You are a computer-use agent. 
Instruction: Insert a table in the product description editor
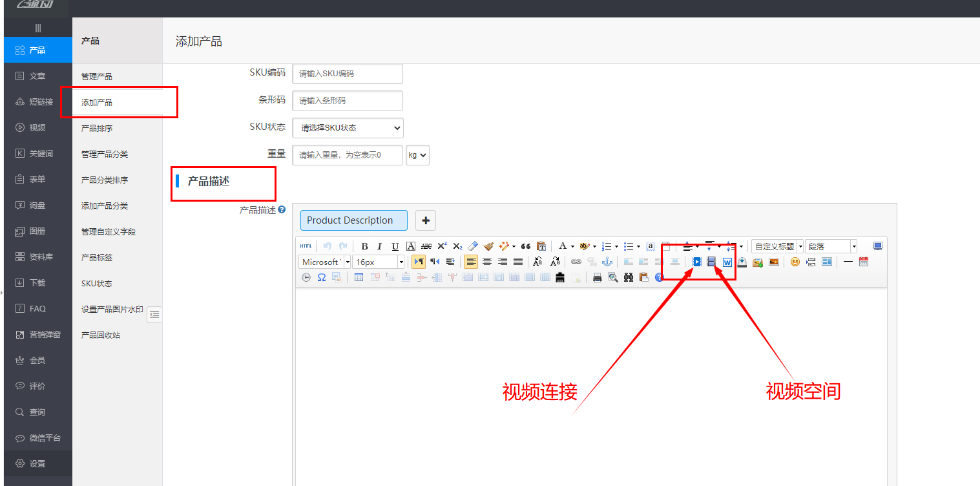(x=359, y=277)
